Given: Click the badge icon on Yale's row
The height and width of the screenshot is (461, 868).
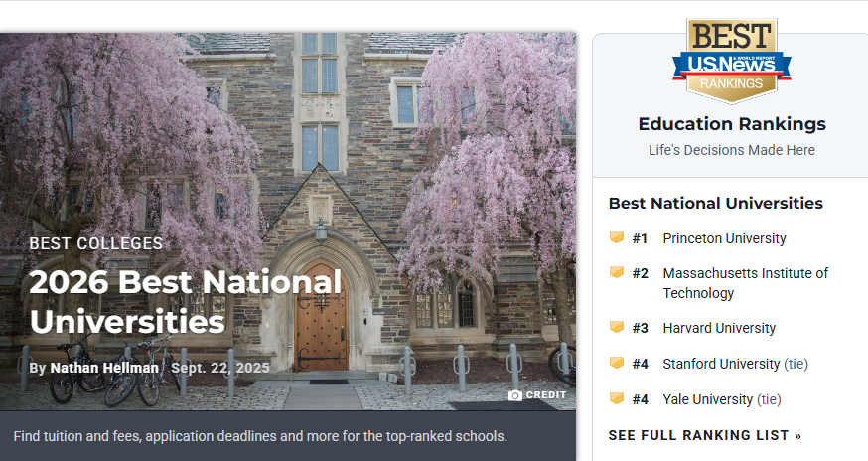Looking at the screenshot, I should click(616, 399).
